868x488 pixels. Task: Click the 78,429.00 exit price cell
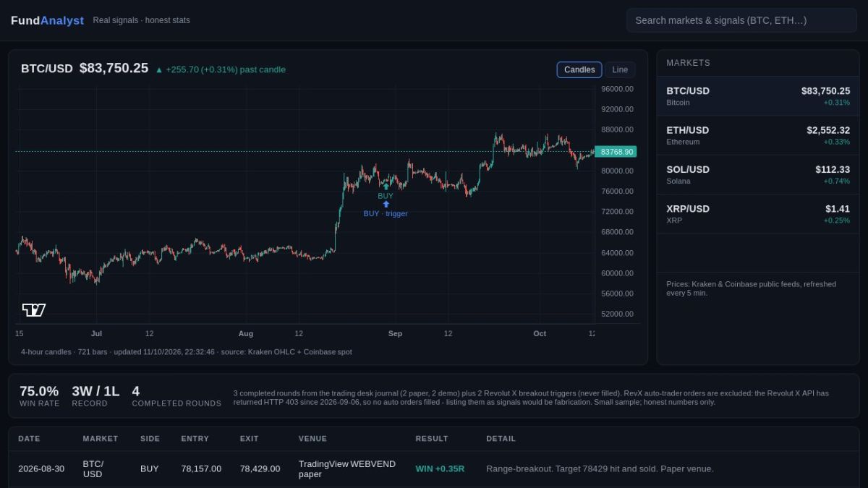[260, 468]
